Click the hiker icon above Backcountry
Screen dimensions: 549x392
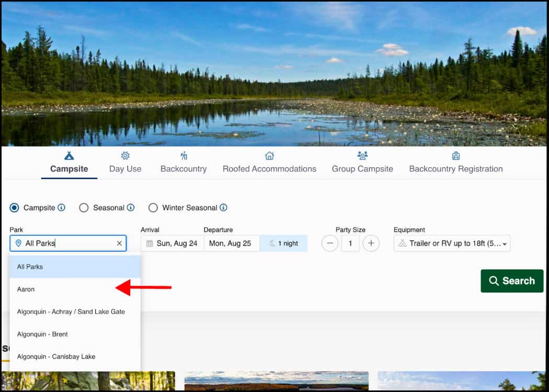pyautogui.click(x=184, y=155)
